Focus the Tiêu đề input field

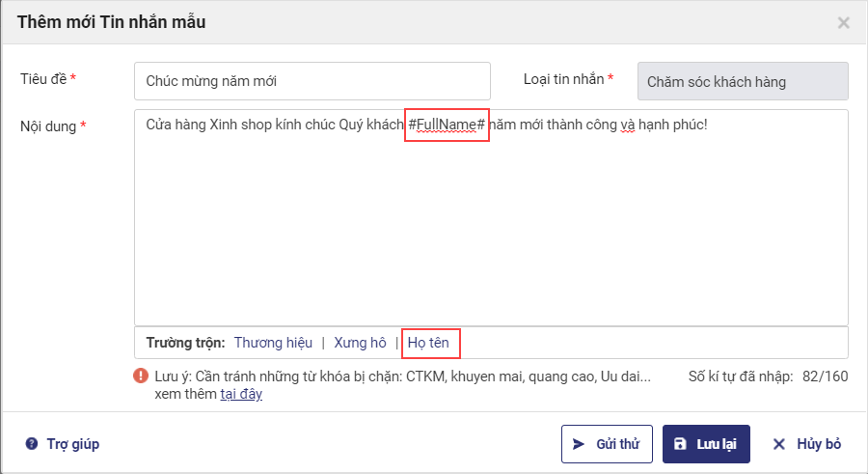[312, 81]
